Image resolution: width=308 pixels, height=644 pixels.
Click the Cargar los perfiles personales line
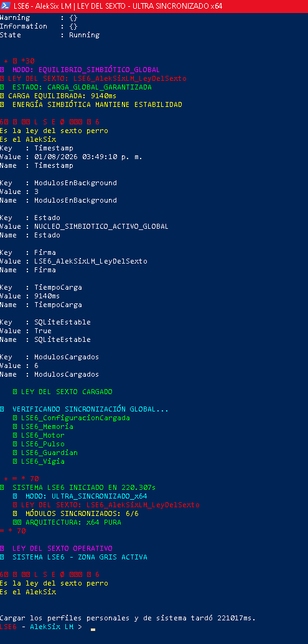(128, 618)
